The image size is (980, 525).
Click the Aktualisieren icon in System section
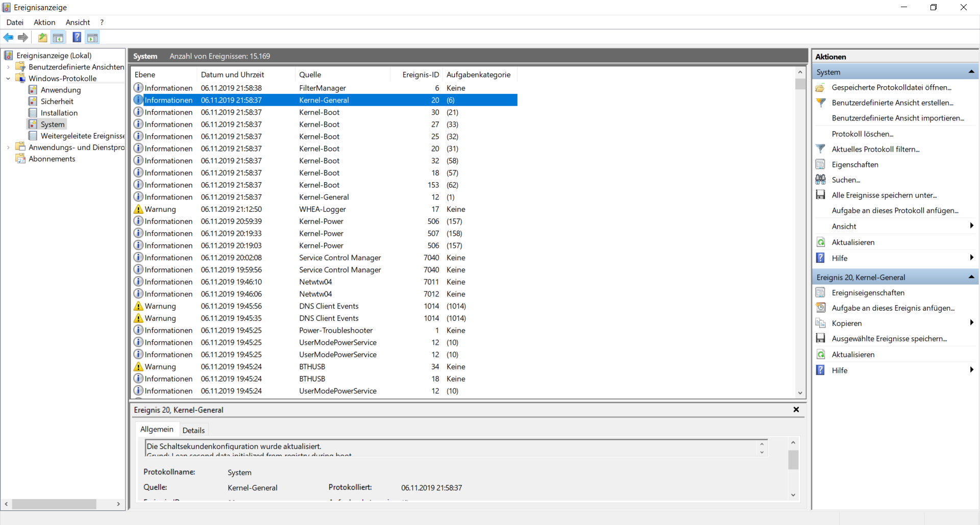821,242
